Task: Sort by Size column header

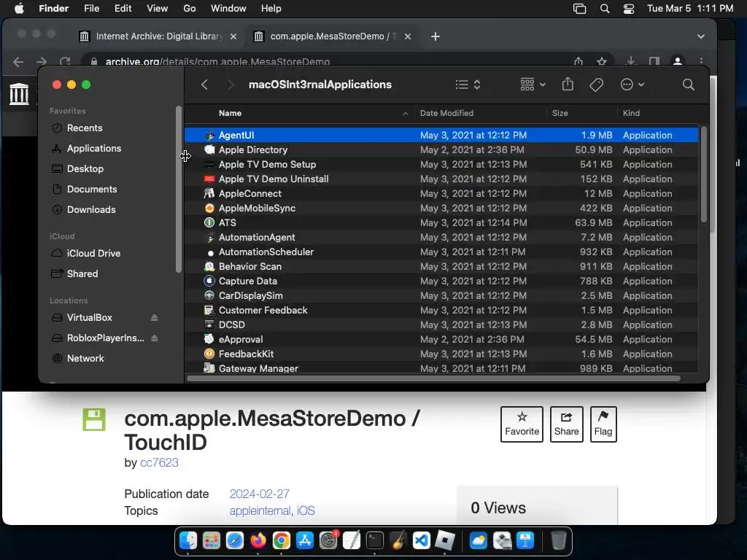Action: click(560, 113)
